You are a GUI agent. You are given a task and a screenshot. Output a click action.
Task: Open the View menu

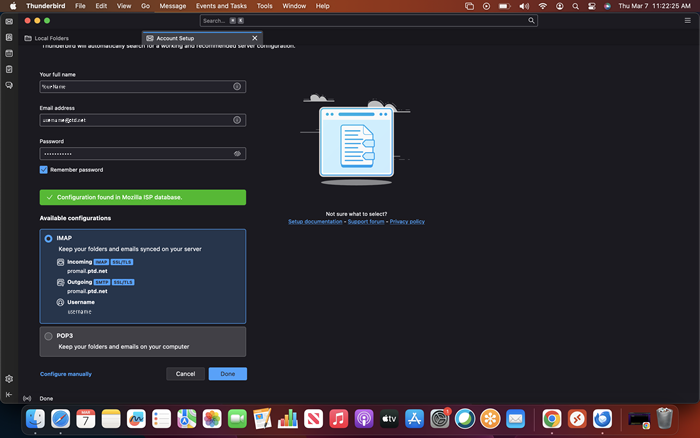[x=124, y=6]
